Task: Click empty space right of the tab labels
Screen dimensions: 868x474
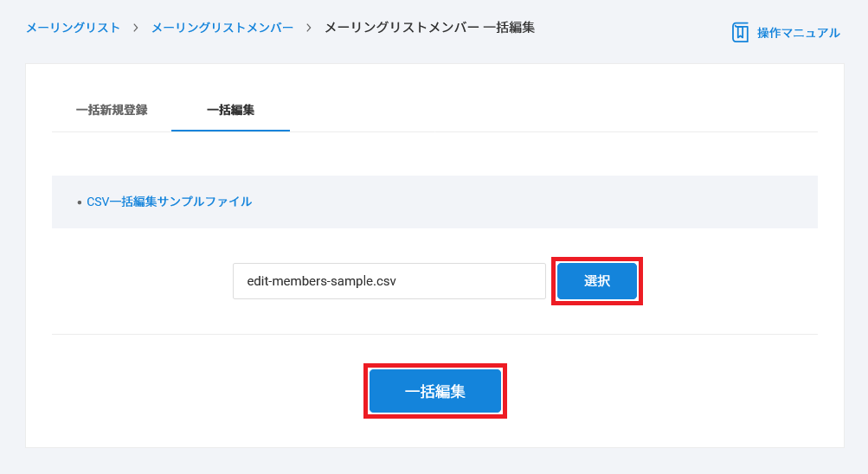Action: coord(554,110)
